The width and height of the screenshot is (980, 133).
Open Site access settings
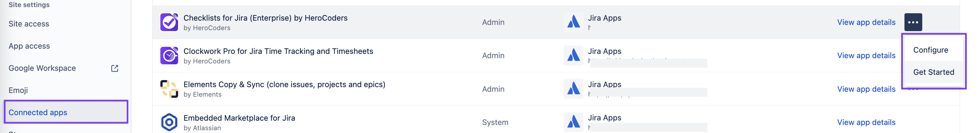(x=29, y=24)
